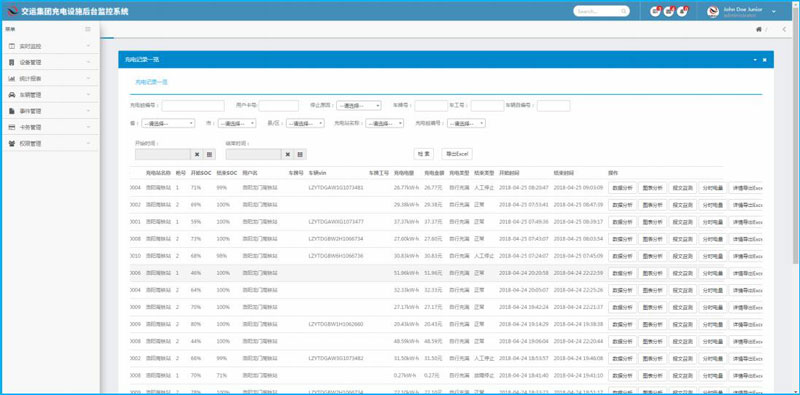Click the 设备管理 device icon in sidebar
The height and width of the screenshot is (395, 800).
(x=12, y=62)
